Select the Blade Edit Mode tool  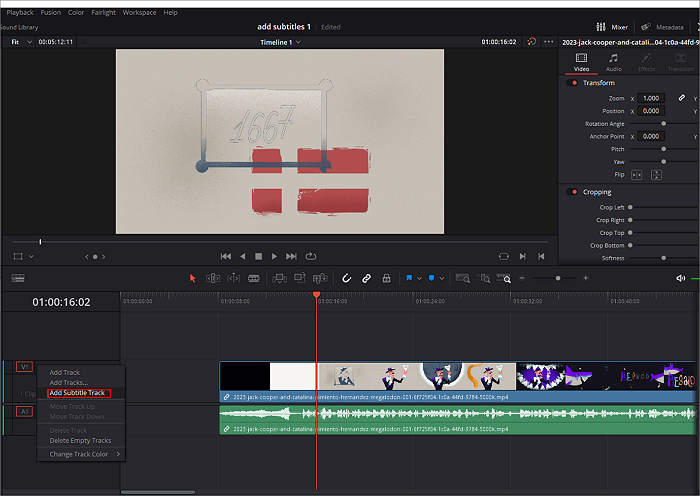pyautogui.click(x=254, y=278)
